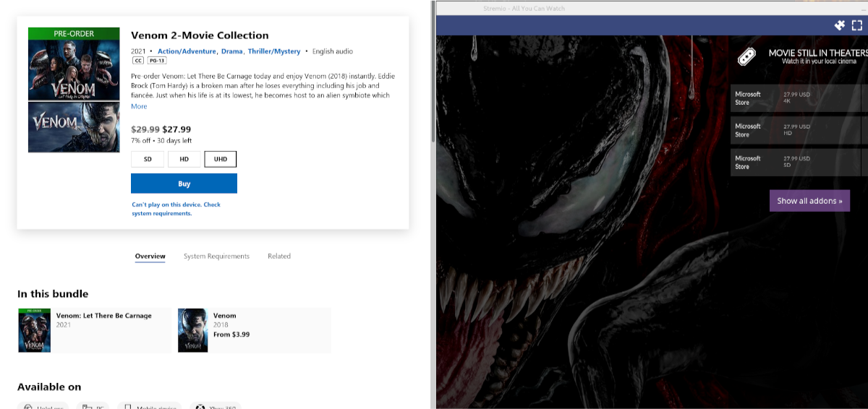The height and width of the screenshot is (409, 868).
Task: Click the blue Buy button
Action: click(184, 184)
